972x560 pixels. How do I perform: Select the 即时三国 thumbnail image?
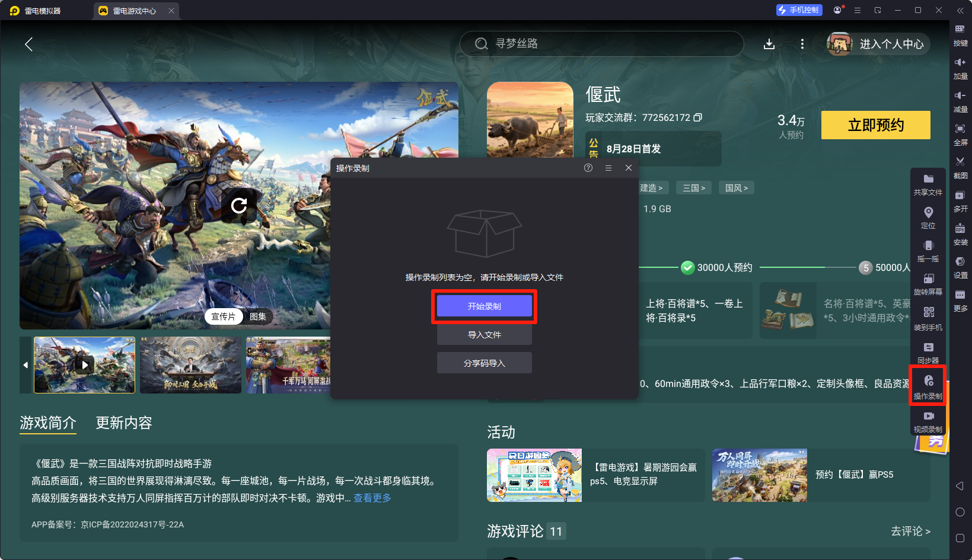[190, 365]
